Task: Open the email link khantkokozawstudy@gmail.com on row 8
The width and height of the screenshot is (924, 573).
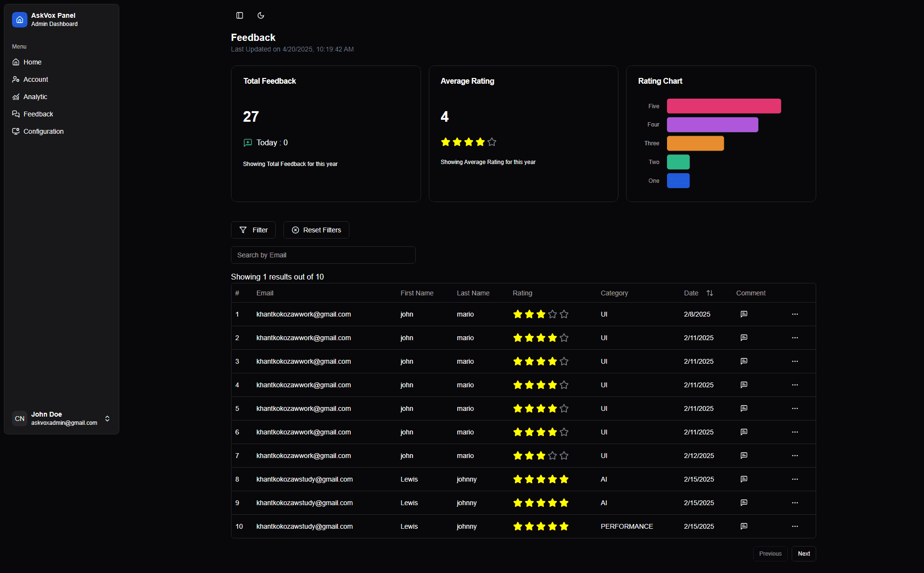Action: pos(304,479)
